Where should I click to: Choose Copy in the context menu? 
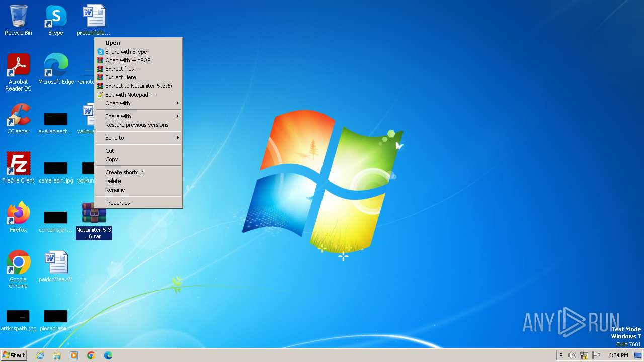(x=138, y=159)
